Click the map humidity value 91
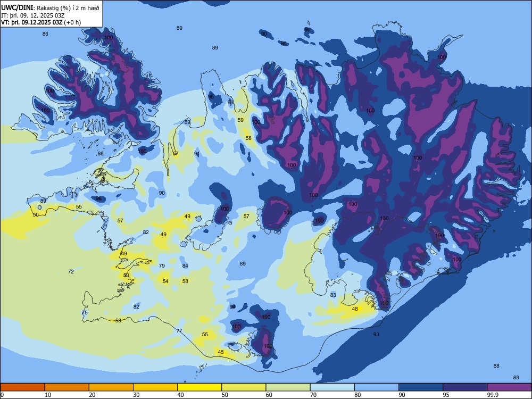This screenshot has height=399, width=532. [x=197, y=154]
